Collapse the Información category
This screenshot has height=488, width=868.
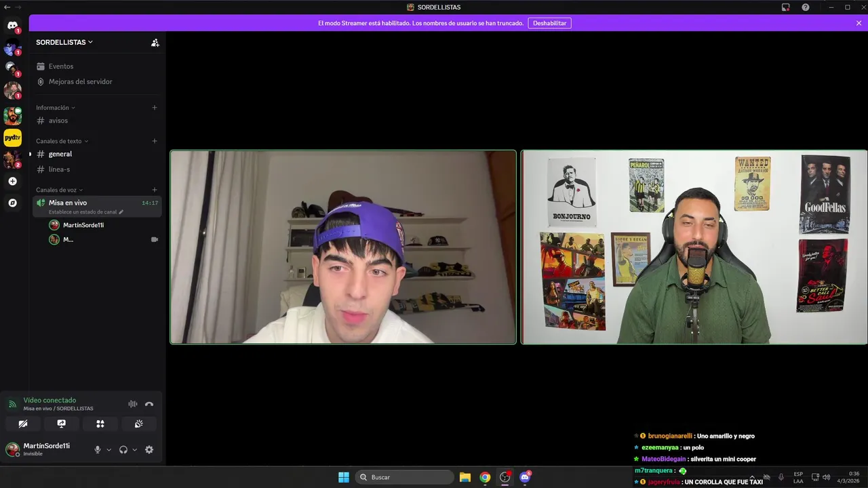56,108
